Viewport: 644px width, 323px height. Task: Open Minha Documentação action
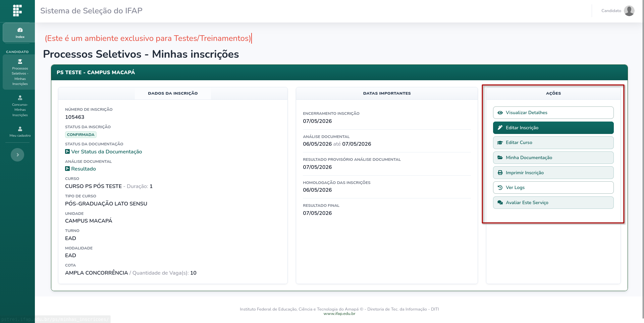click(553, 157)
